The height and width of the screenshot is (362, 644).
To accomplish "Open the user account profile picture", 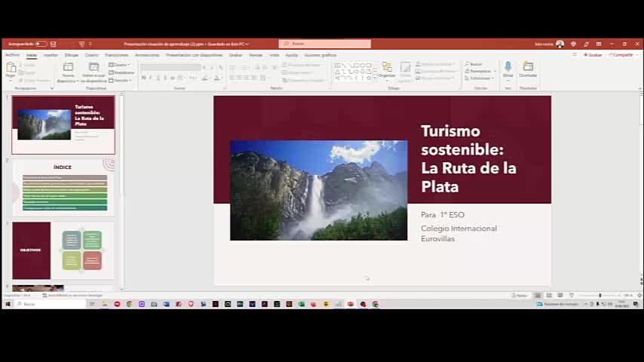I will pyautogui.click(x=560, y=44).
